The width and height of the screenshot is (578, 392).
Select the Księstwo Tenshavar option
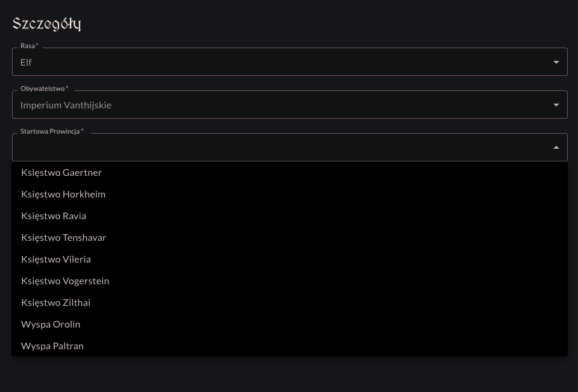point(290,238)
